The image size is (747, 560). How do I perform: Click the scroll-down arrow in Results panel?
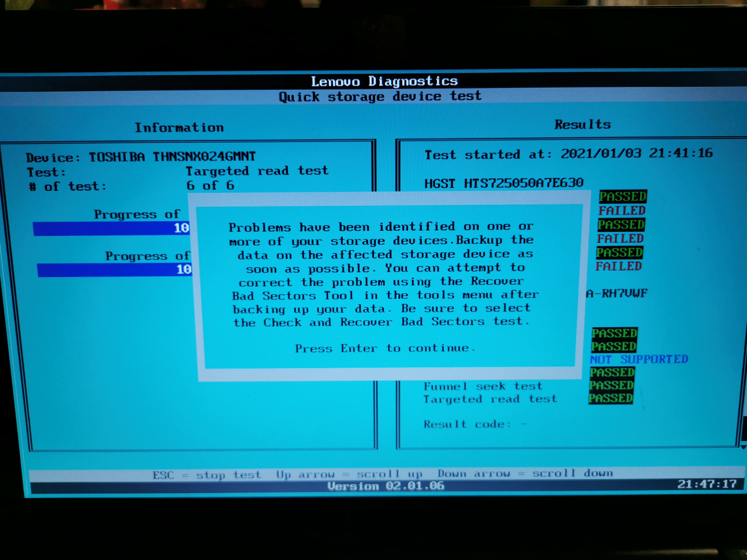[x=743, y=447]
